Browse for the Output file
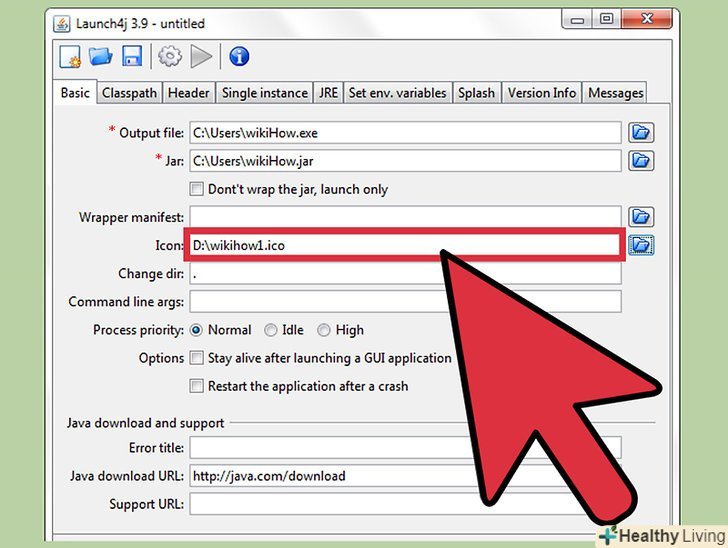 [641, 132]
